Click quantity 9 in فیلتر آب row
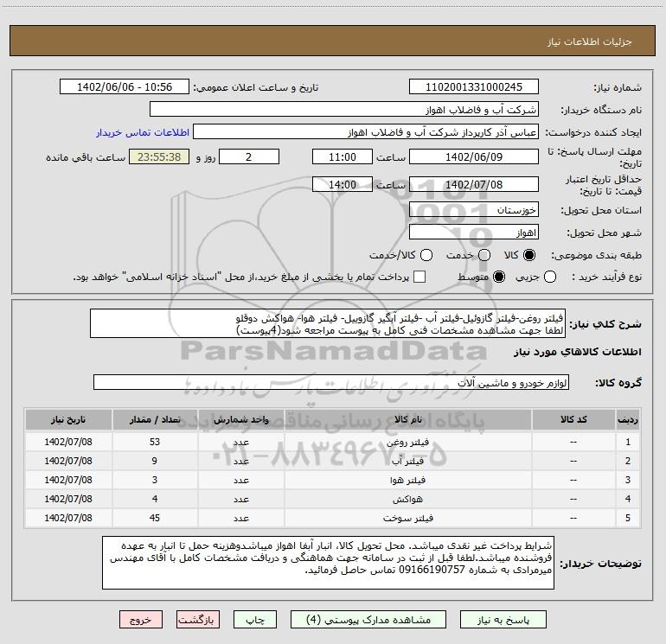This screenshot has width=666, height=644. coord(155,461)
